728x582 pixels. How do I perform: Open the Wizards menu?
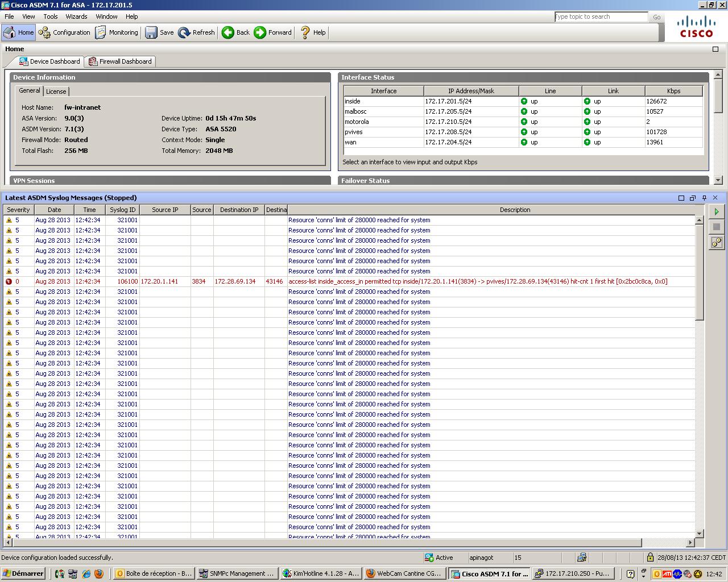76,16
